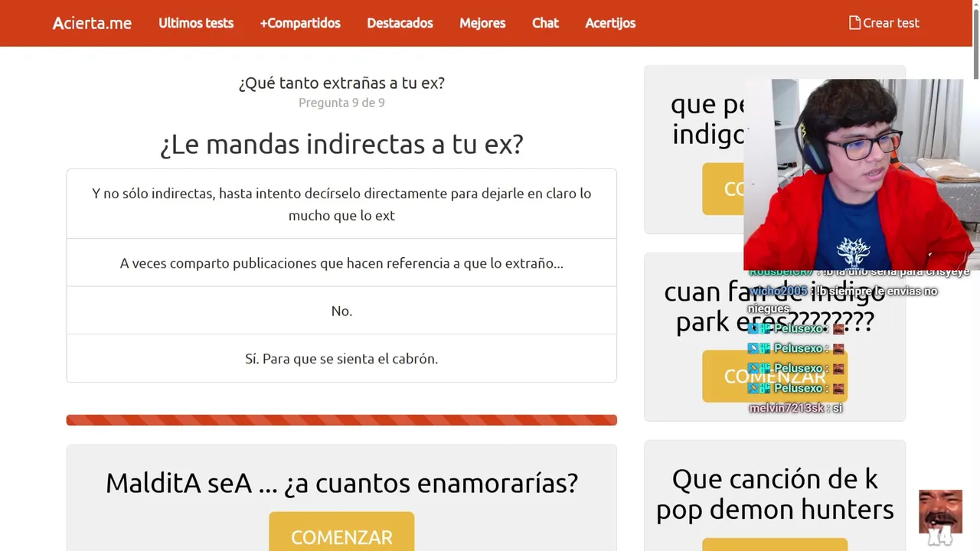Click the Crear test link text
This screenshot has height=551, width=980.
pyautogui.click(x=891, y=23)
